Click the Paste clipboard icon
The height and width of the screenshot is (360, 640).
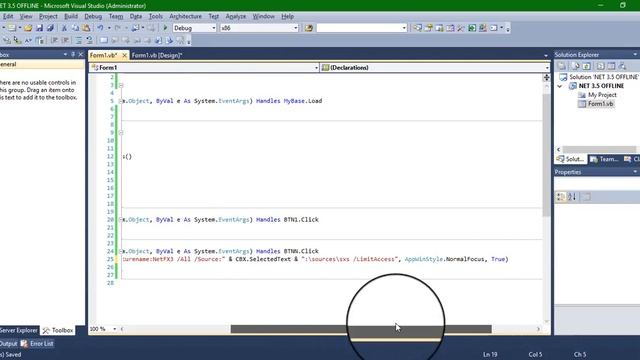[x=86, y=28]
